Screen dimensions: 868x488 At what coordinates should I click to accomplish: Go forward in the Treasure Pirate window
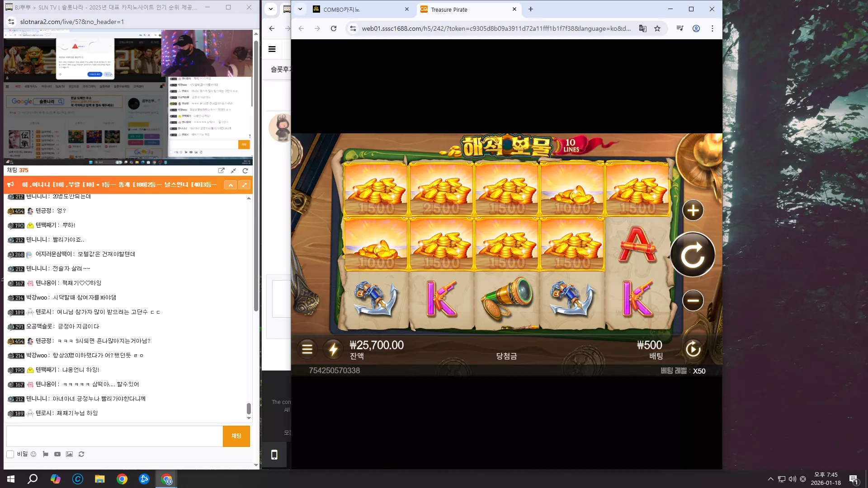(317, 28)
